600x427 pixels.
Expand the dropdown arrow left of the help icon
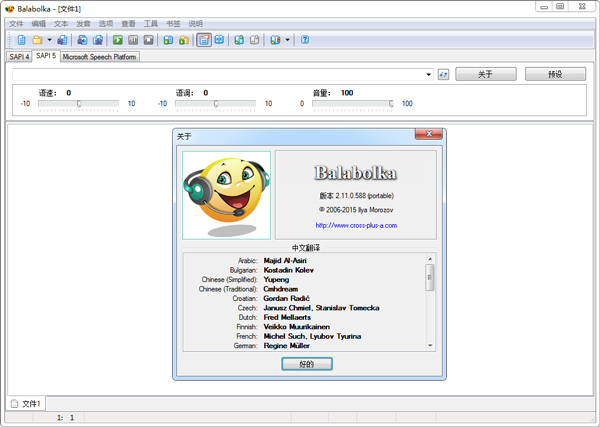click(x=288, y=40)
